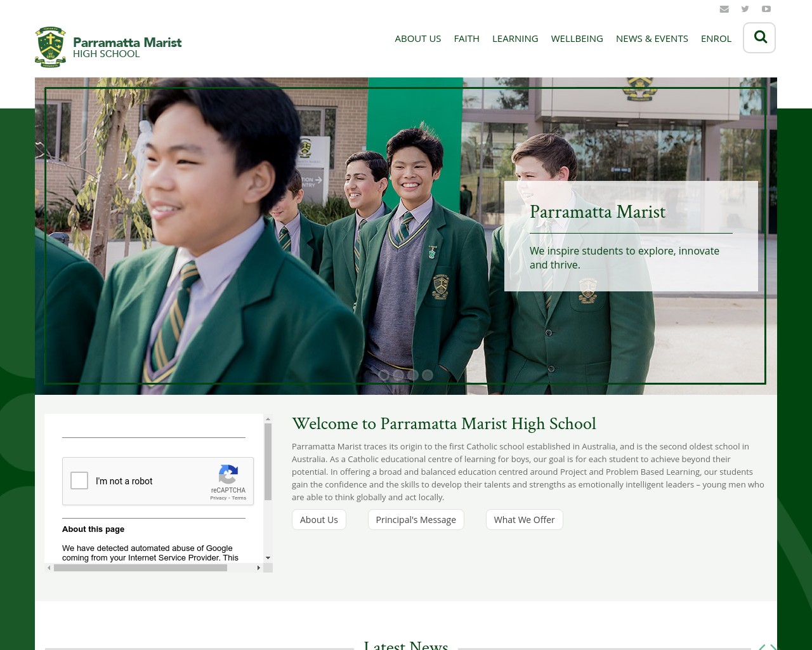Click the About Us button below welcome text
This screenshot has height=650, width=812.
319,520
